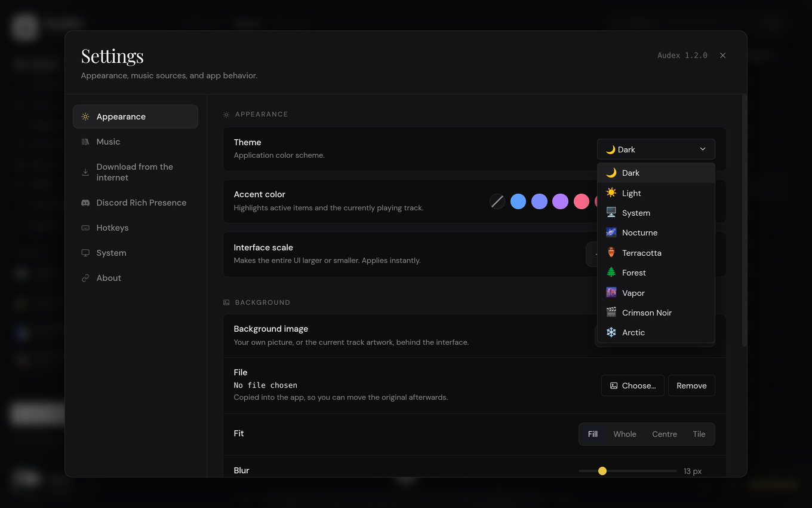Choose the System theme option
The image size is (812, 508).
pyautogui.click(x=656, y=213)
